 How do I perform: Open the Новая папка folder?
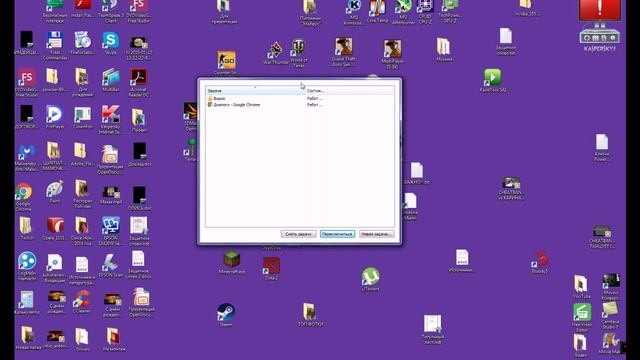click(28, 338)
